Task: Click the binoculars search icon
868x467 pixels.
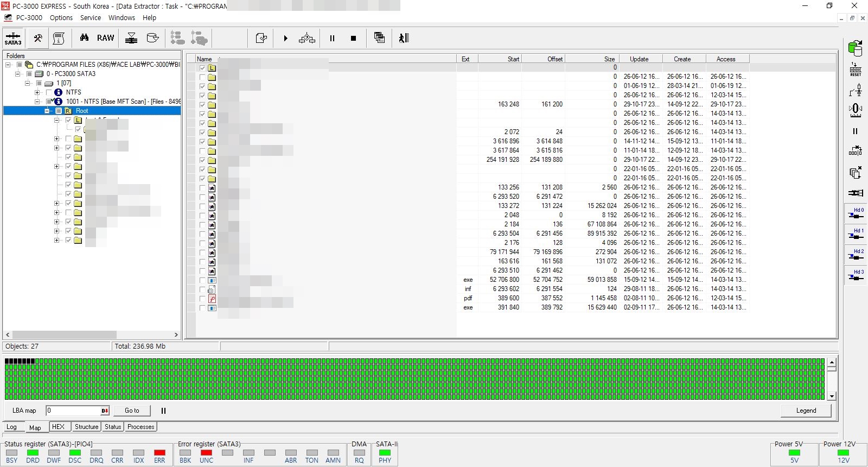Action: click(x=84, y=38)
